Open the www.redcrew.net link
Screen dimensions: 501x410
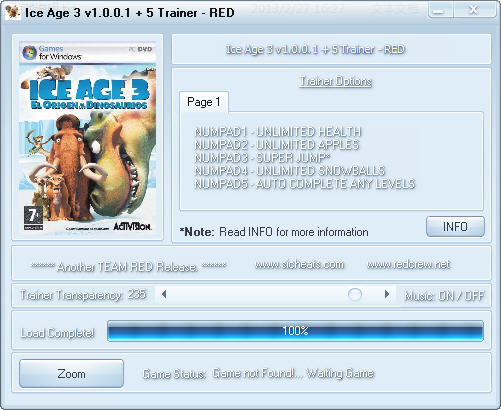(409, 264)
